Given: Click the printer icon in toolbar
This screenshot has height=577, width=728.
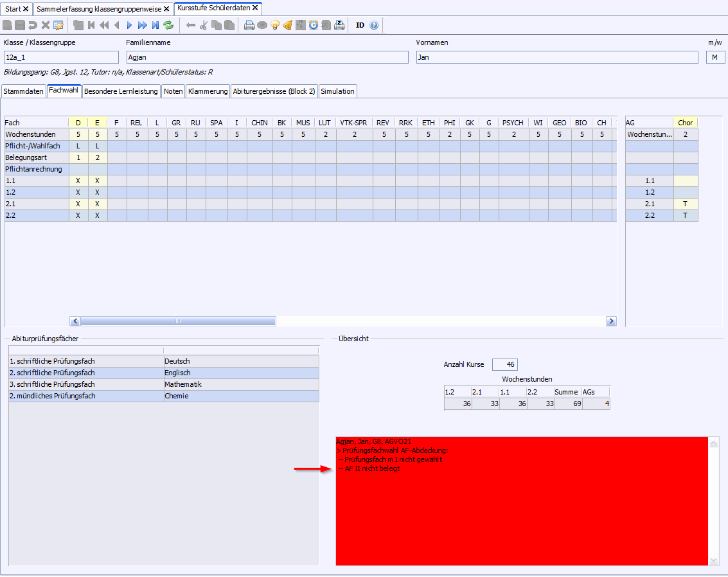Looking at the screenshot, I should coord(249,25).
